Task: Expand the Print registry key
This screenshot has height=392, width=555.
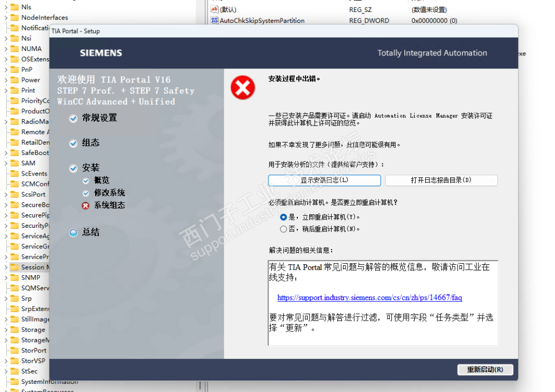Action: 6,91
